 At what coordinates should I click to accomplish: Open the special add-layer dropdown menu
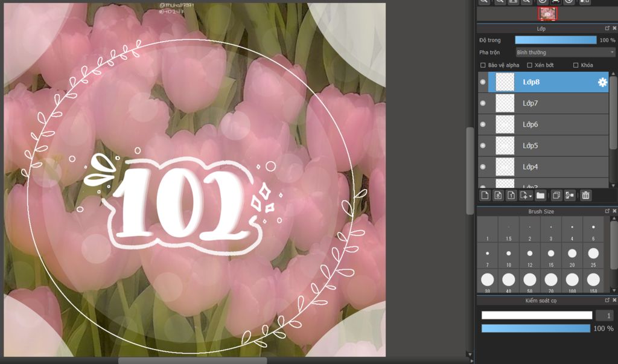point(526,196)
